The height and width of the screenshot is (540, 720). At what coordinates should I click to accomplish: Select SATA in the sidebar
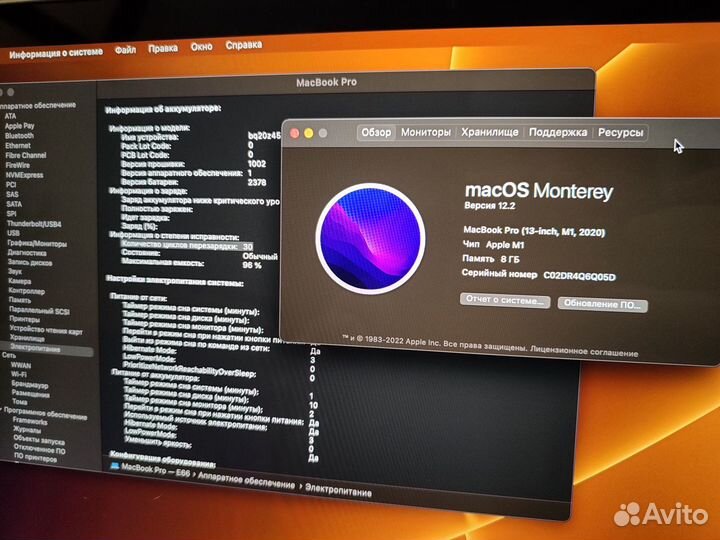[14, 204]
